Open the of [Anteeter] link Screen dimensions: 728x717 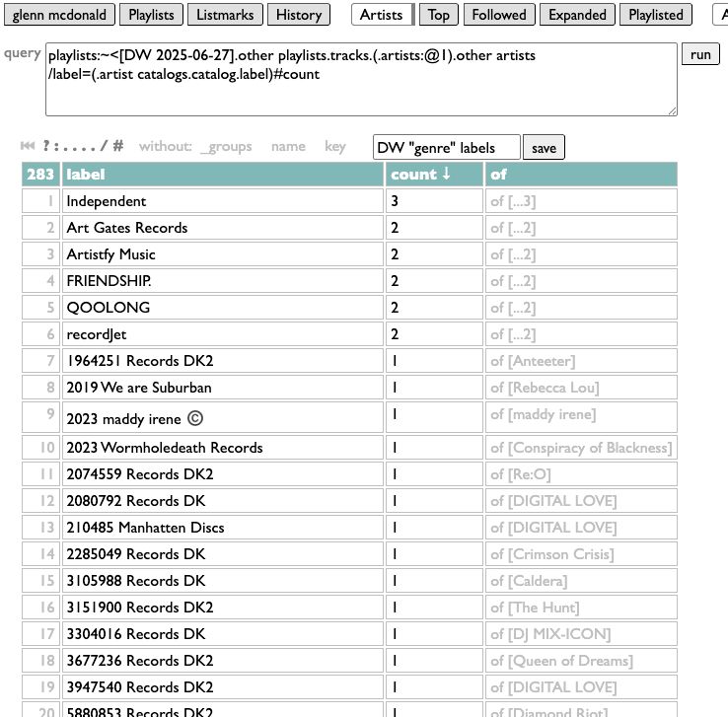pos(533,361)
